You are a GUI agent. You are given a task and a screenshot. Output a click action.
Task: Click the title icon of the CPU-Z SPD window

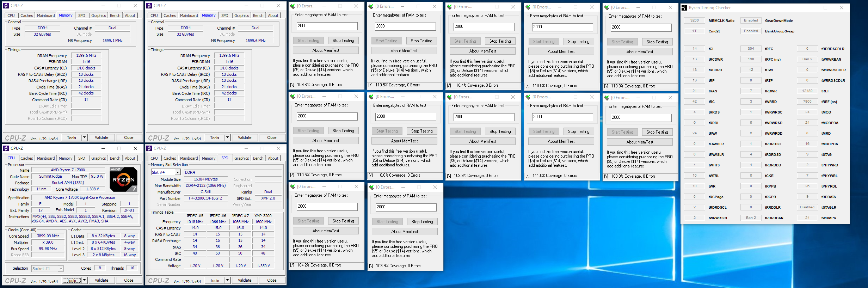[149, 148]
